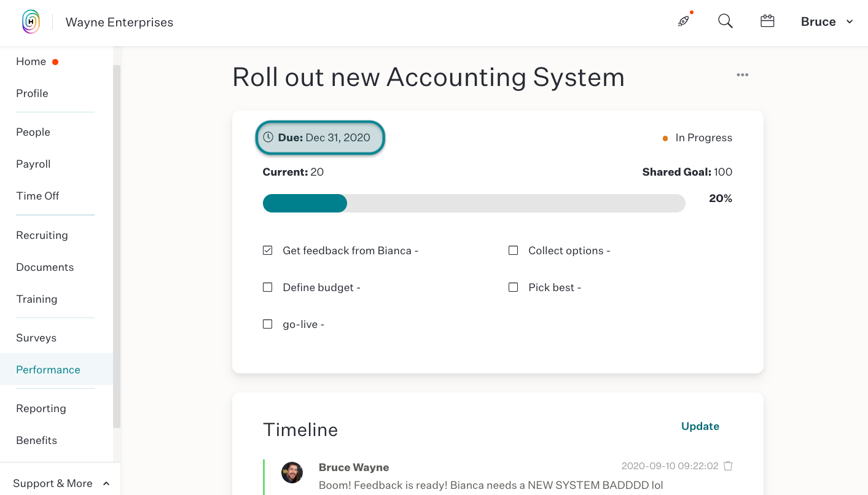
Task: Go to Recruiting in the sidebar
Action: pos(42,235)
